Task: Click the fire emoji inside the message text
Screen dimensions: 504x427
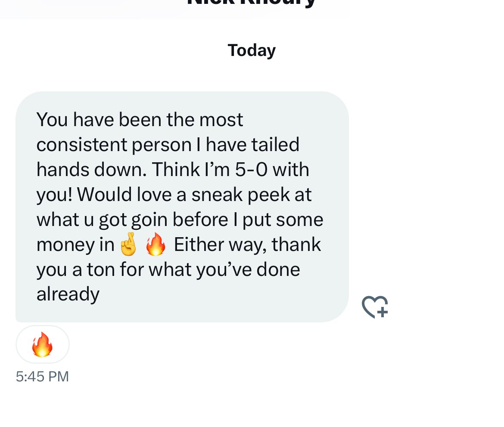Action: click(x=156, y=245)
